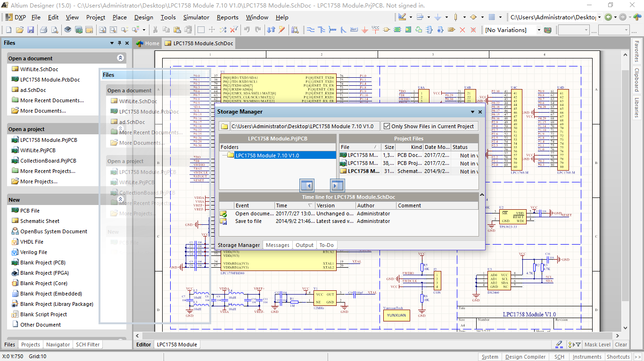
Task: Open the SCH Filter panel tab
Action: 88,345
